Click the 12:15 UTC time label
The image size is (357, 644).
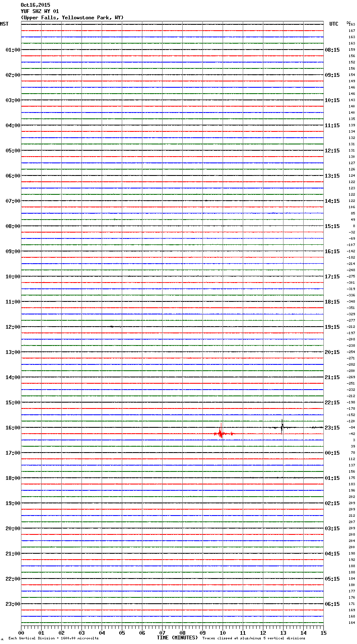(332, 151)
